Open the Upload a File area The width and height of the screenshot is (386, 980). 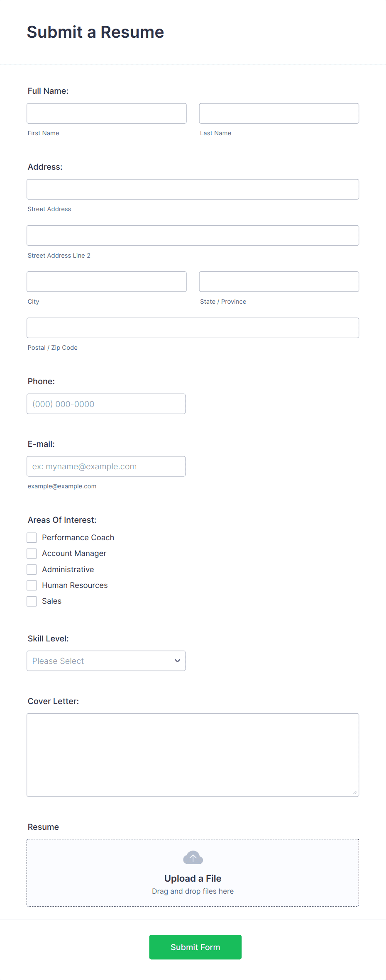[193, 873]
